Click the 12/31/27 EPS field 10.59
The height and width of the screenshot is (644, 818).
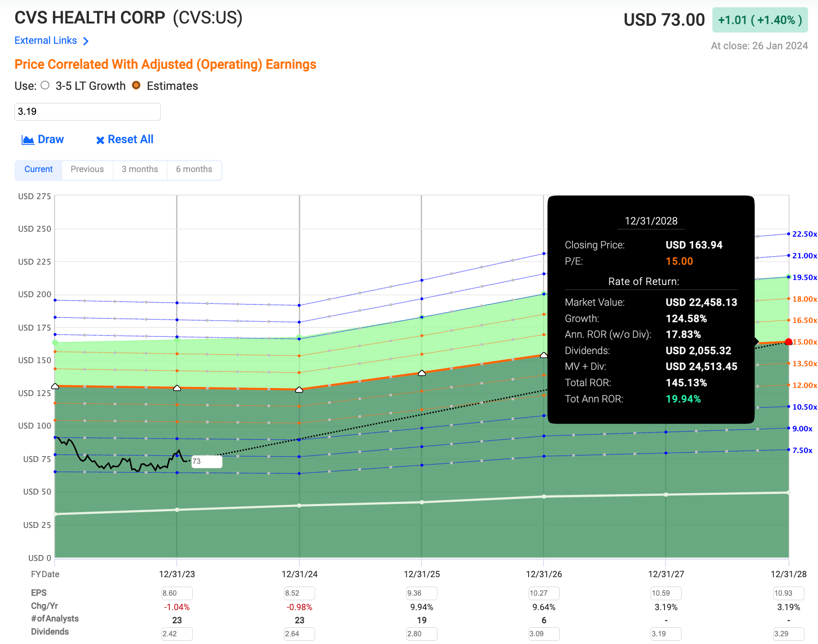tap(666, 593)
